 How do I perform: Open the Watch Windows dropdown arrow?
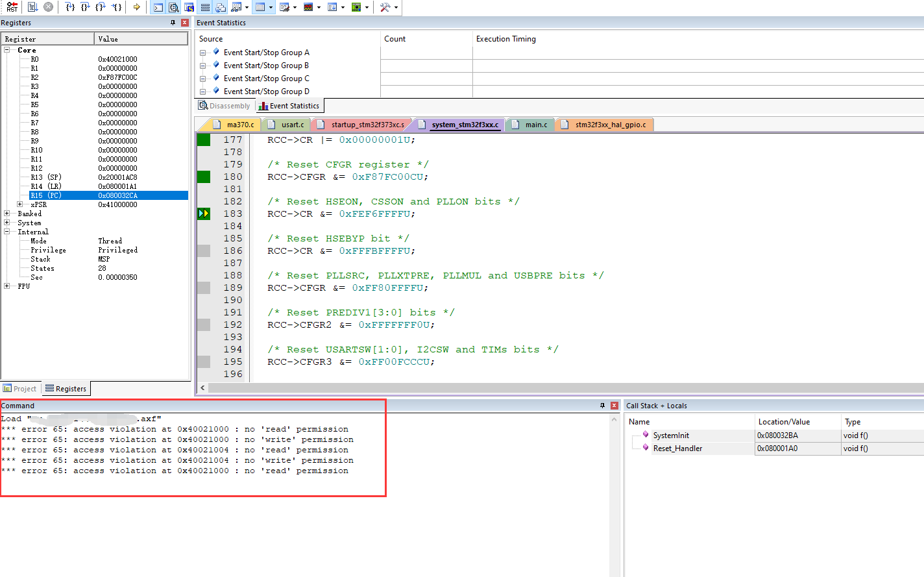click(247, 8)
